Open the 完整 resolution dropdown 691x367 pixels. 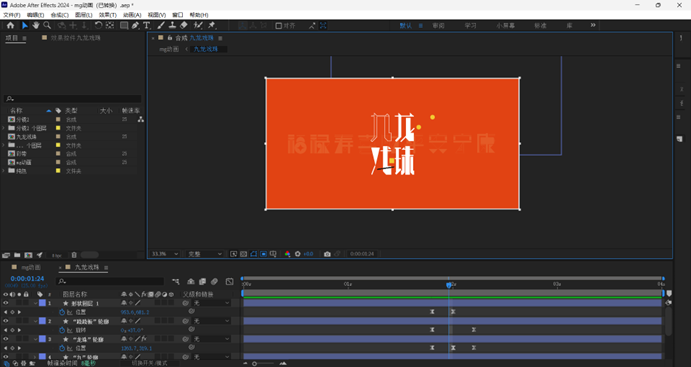click(x=205, y=254)
